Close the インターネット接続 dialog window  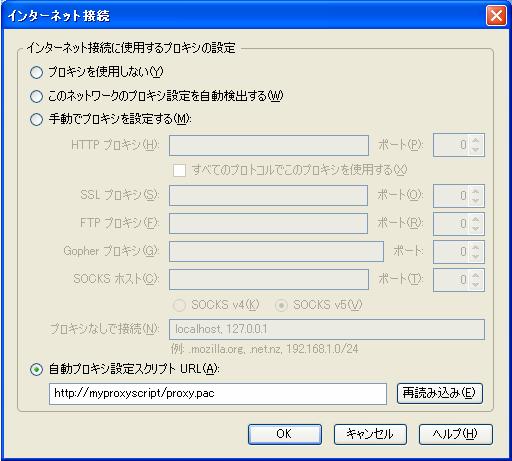coord(496,16)
